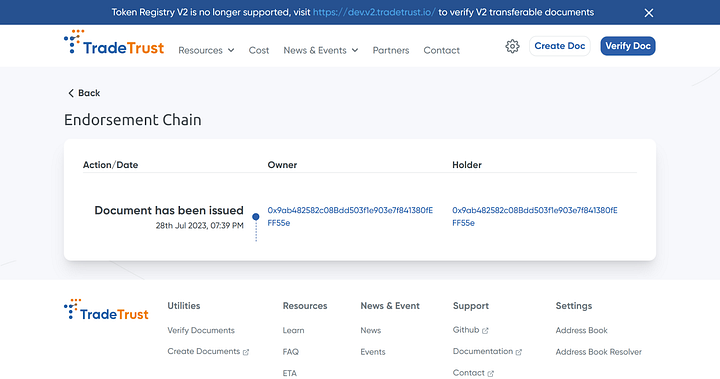Click the 'Settings' footer heading

tap(574, 306)
